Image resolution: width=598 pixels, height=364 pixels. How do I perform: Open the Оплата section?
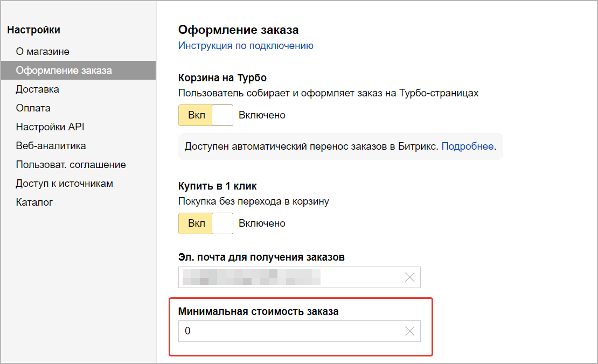click(x=33, y=108)
